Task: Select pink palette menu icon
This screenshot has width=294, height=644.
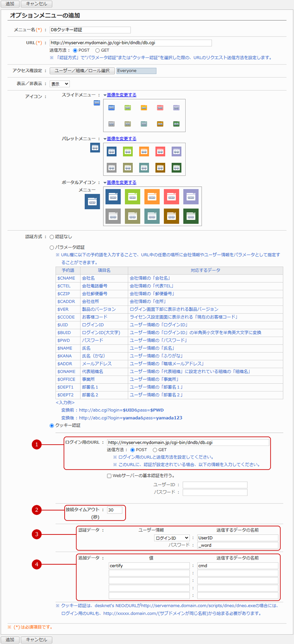Action: (x=160, y=151)
